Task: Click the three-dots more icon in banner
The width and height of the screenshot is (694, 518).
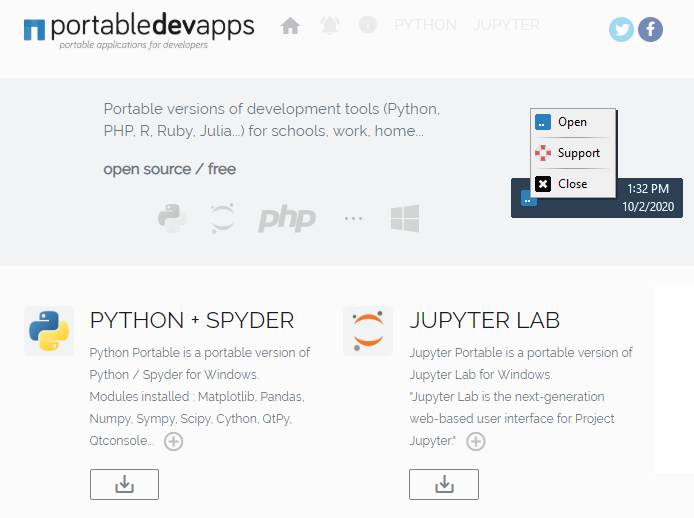Action: click(x=353, y=218)
